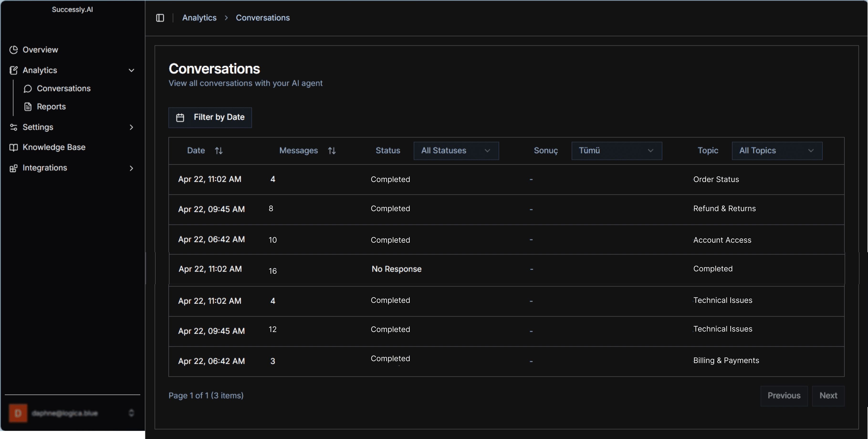Image resolution: width=868 pixels, height=439 pixels.
Task: Click the calendar icon in Filter by Date
Action: (x=180, y=118)
